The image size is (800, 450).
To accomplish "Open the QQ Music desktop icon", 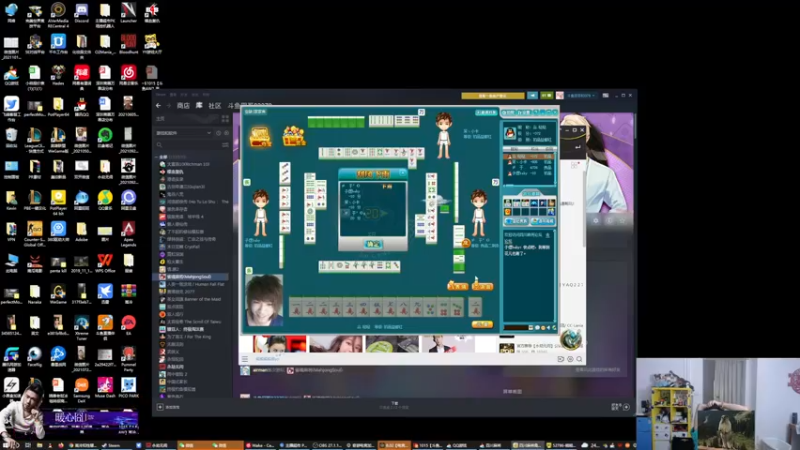I will pyautogui.click(x=105, y=199).
